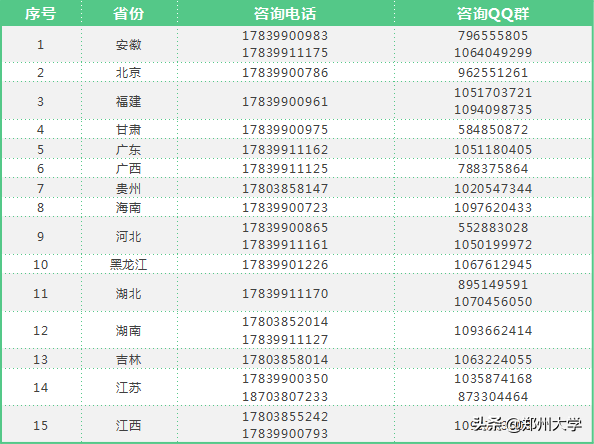
Task: Select phone number 17803858147
Action: point(285,188)
